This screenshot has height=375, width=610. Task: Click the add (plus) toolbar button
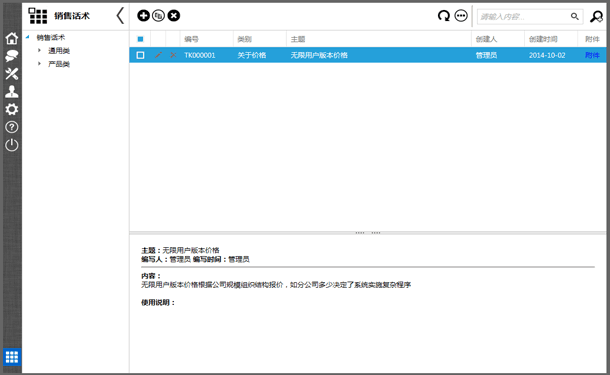tap(143, 16)
